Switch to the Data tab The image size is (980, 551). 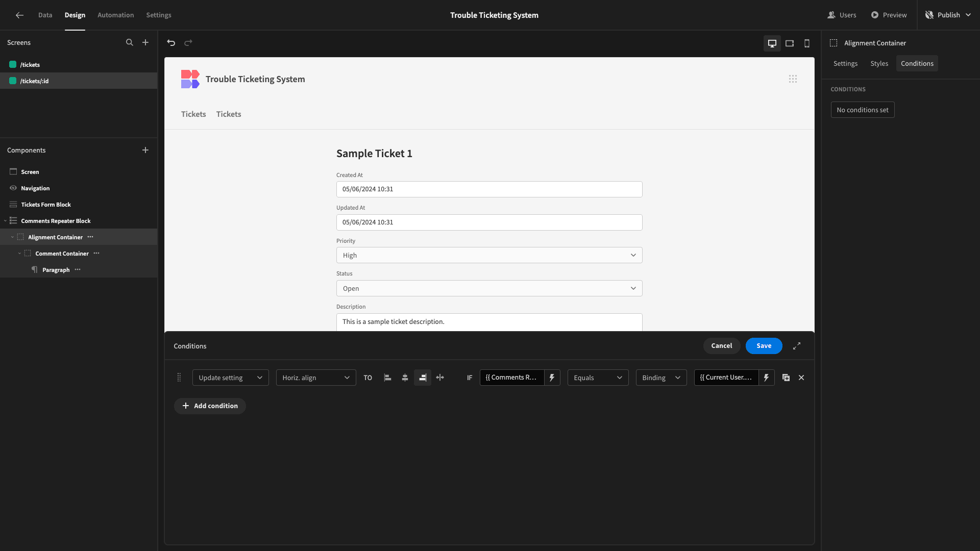point(45,15)
